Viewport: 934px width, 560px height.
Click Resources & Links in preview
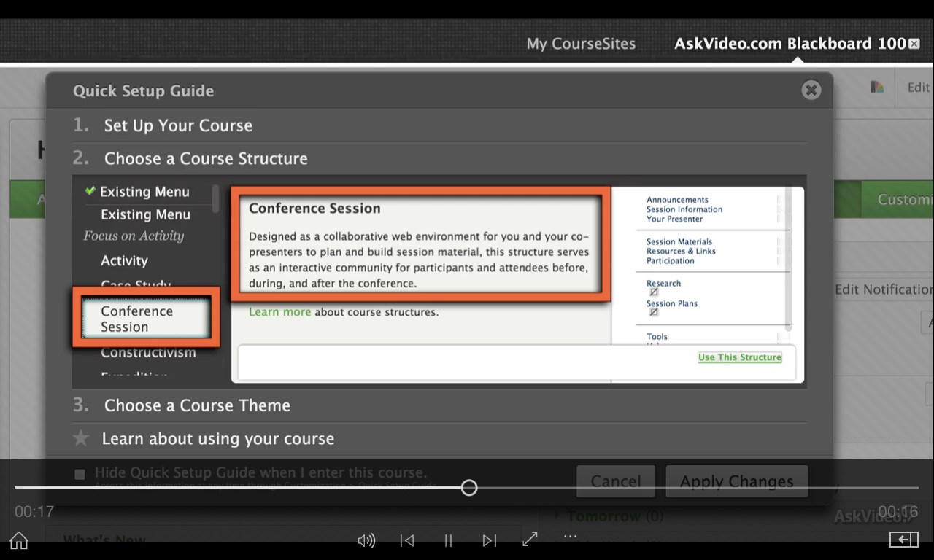(681, 251)
